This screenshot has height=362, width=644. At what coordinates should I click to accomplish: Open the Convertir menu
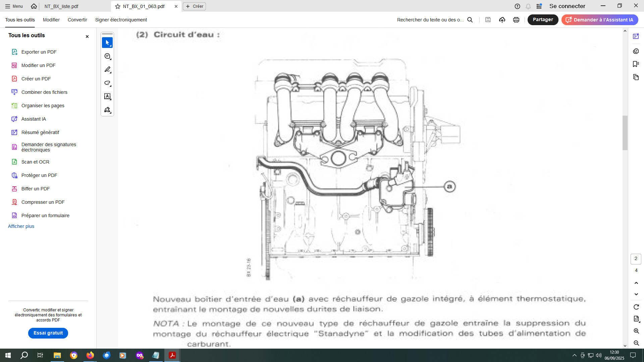point(77,20)
